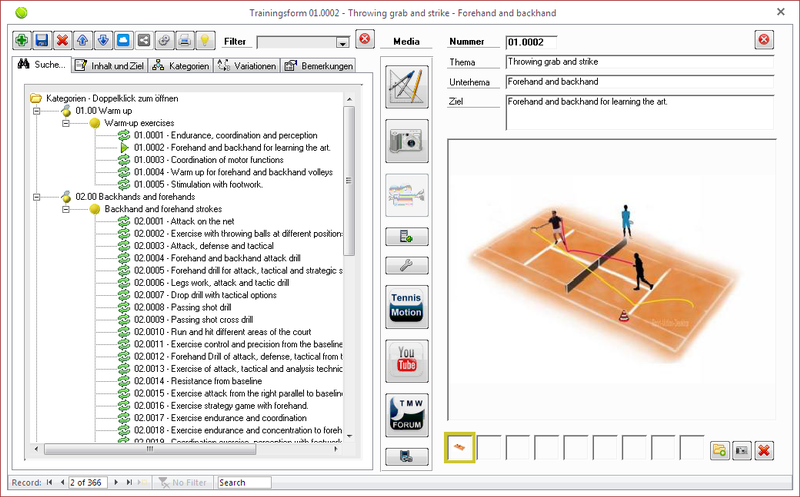Print the exercise using the printer icon

pyautogui.click(x=184, y=41)
